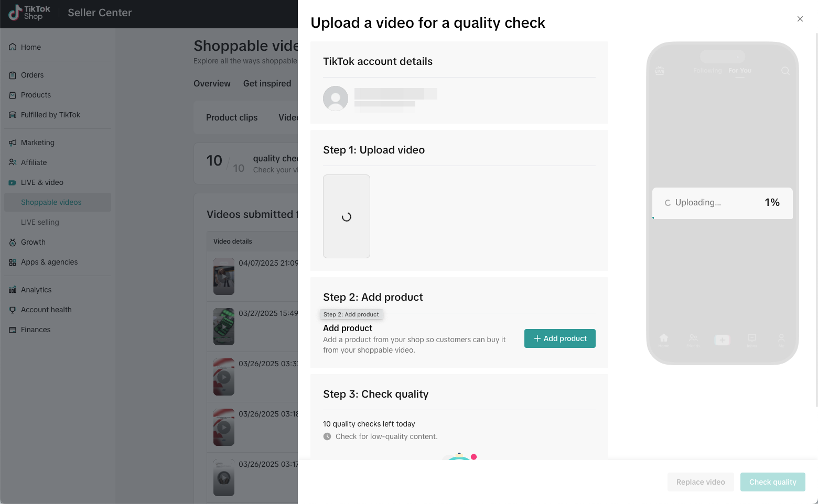The image size is (818, 504).
Task: Click the Home icon in the sidebar
Action: click(13, 47)
